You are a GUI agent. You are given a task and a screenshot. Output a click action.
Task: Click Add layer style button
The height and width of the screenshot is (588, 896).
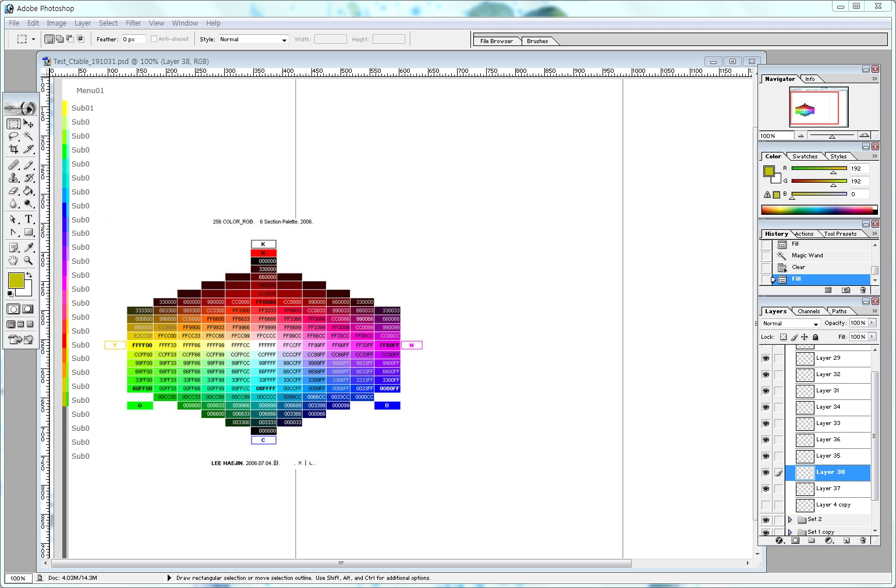(779, 540)
